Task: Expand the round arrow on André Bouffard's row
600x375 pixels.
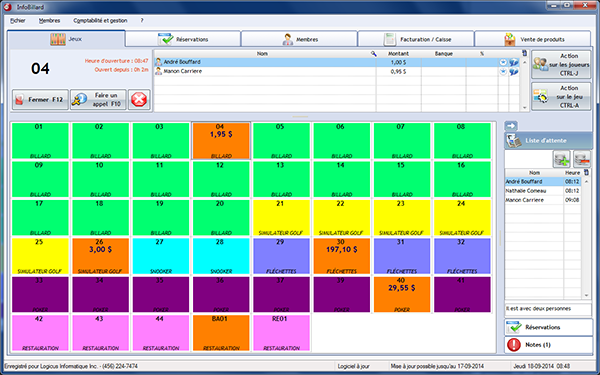Action: [503, 62]
